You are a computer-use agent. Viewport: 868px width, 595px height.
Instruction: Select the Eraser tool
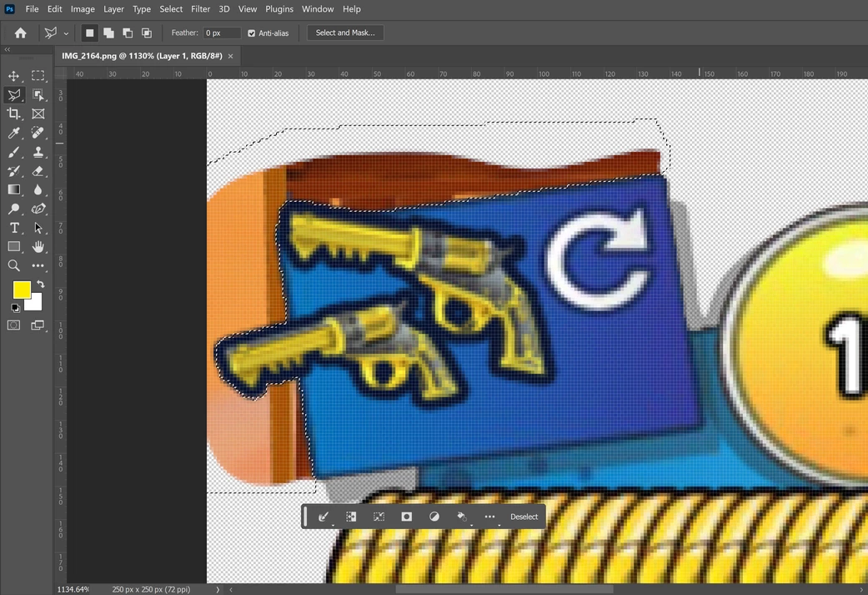38,170
